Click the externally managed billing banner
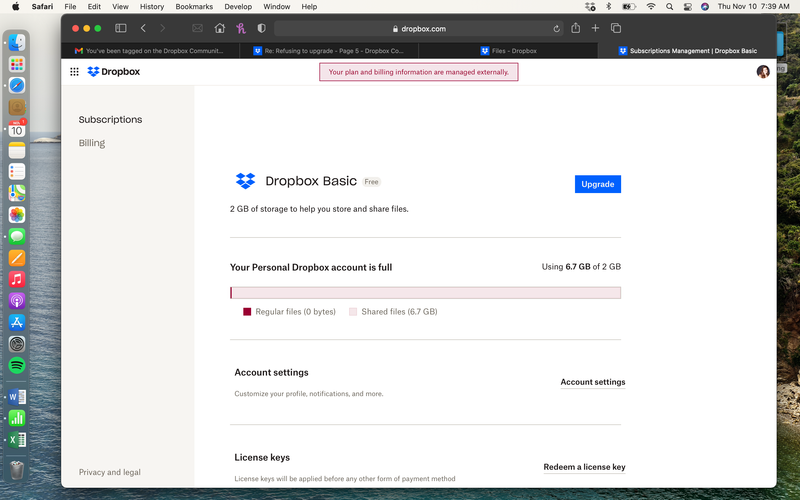 [x=419, y=72]
